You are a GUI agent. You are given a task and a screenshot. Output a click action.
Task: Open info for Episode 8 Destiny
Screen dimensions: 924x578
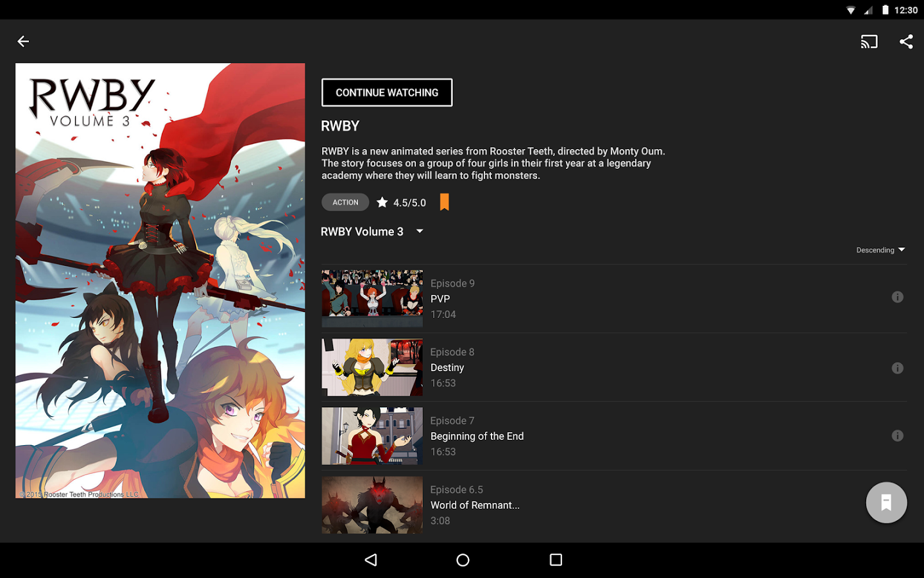898,368
